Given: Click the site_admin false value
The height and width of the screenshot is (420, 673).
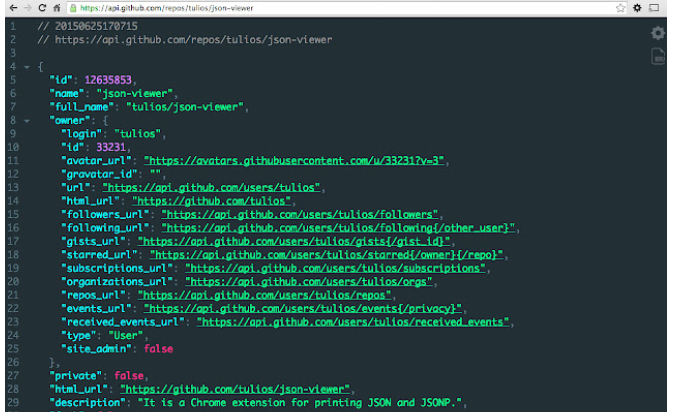Looking at the screenshot, I should pos(158,349).
